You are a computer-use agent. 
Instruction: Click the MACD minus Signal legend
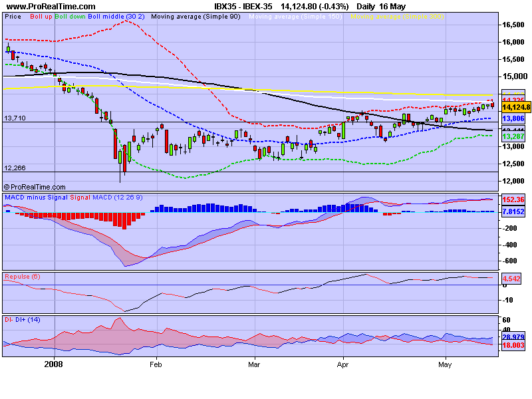point(37,198)
